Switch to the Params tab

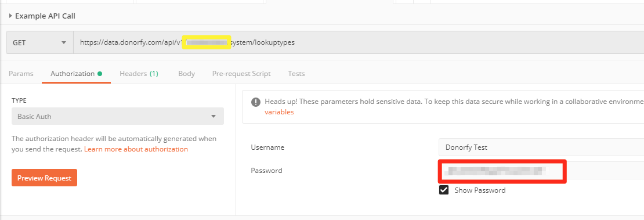(x=21, y=74)
